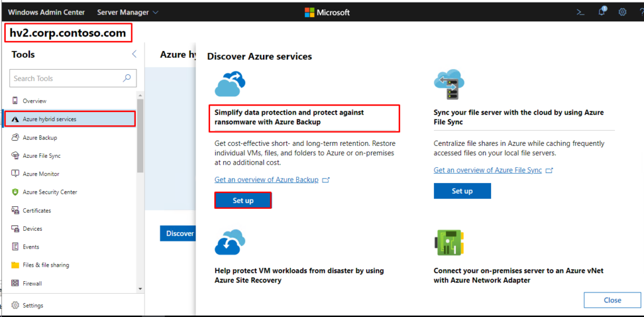Click the Azure File Sync card heading
The width and height of the screenshot is (644, 317).
[519, 117]
